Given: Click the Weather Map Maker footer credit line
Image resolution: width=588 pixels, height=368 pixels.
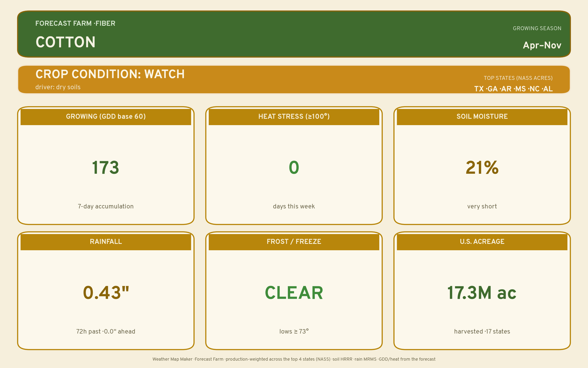Looking at the screenshot, I should coord(294,359).
